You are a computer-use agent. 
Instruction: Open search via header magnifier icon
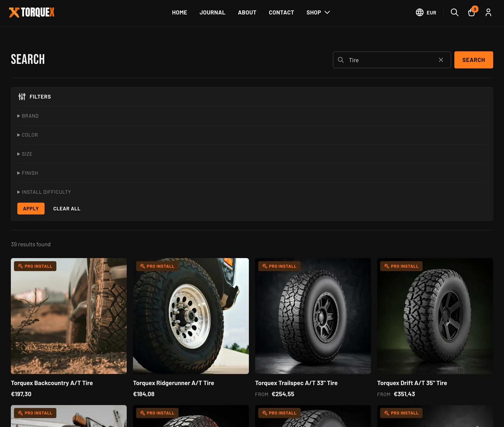tap(454, 12)
